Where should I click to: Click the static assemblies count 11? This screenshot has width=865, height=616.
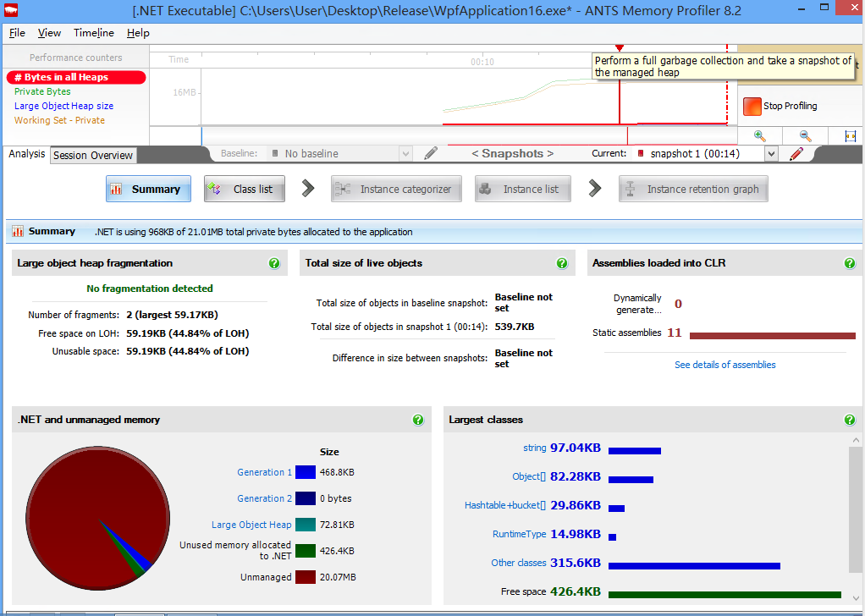(x=674, y=333)
